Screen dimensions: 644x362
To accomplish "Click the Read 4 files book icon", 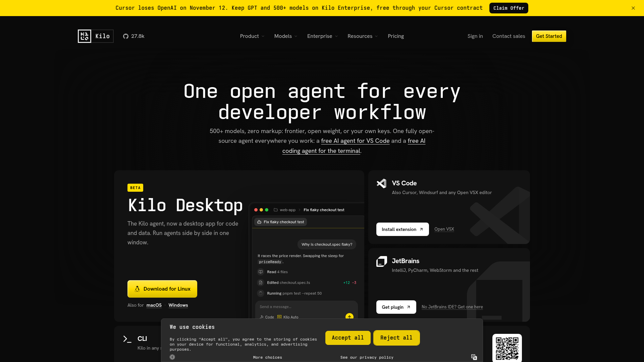I will [x=261, y=272].
